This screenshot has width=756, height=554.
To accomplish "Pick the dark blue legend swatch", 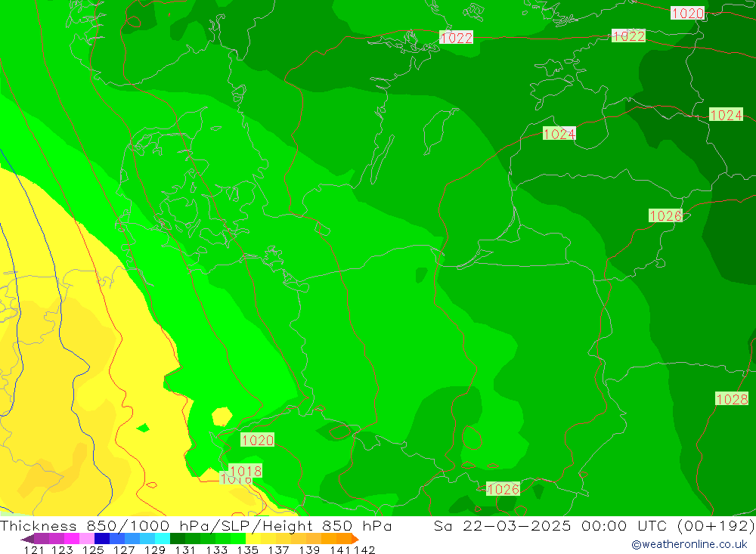I will pyautogui.click(x=102, y=539).
